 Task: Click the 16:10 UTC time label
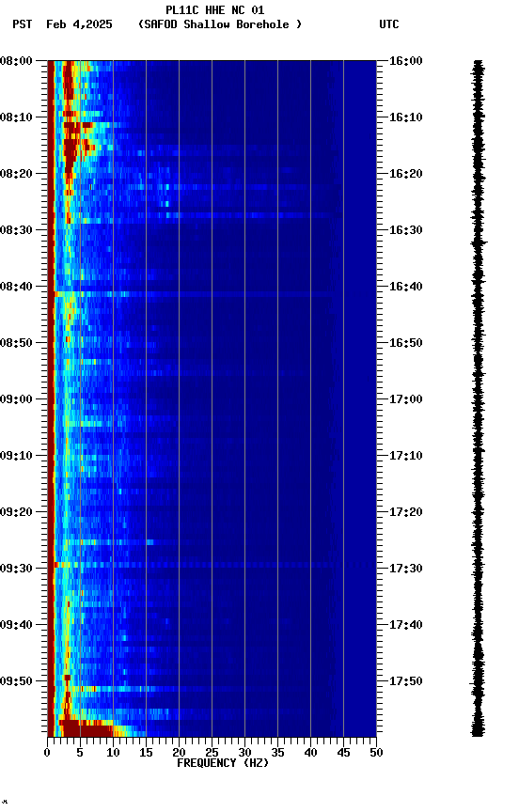click(x=406, y=117)
